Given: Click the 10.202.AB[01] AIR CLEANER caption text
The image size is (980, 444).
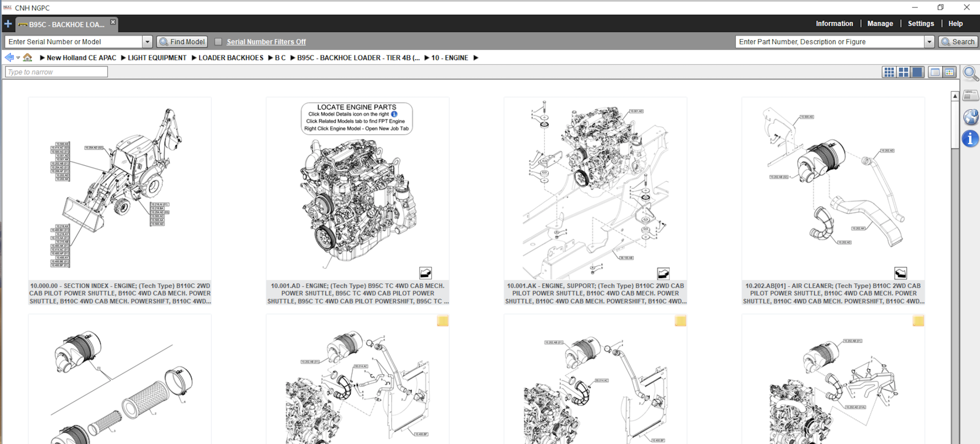Looking at the screenshot, I should (833, 293).
